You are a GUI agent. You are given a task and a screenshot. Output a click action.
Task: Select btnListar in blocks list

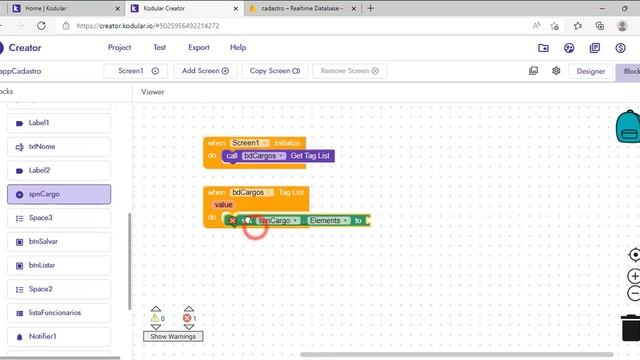[x=59, y=265]
